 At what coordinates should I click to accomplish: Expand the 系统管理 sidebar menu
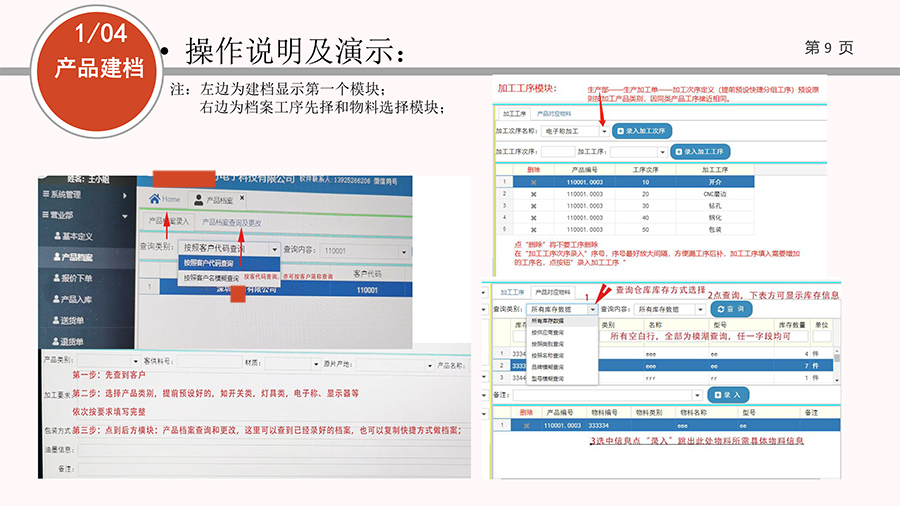pos(85,195)
